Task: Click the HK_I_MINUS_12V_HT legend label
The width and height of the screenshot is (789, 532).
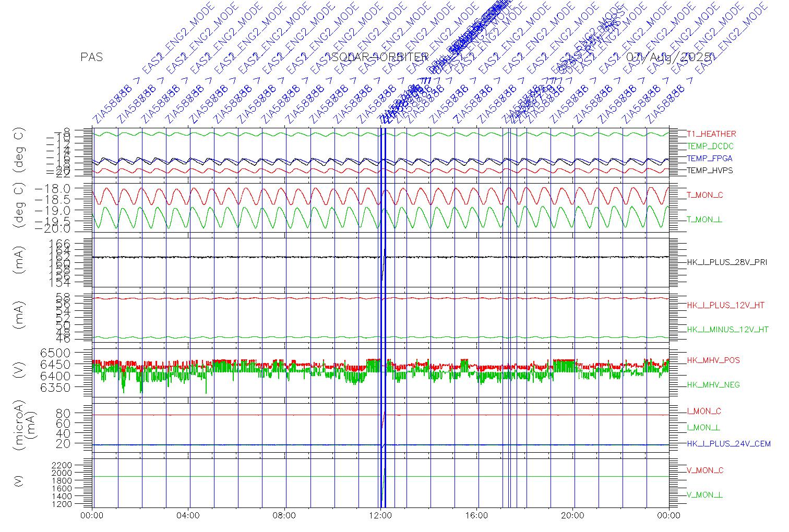Action: pos(728,330)
